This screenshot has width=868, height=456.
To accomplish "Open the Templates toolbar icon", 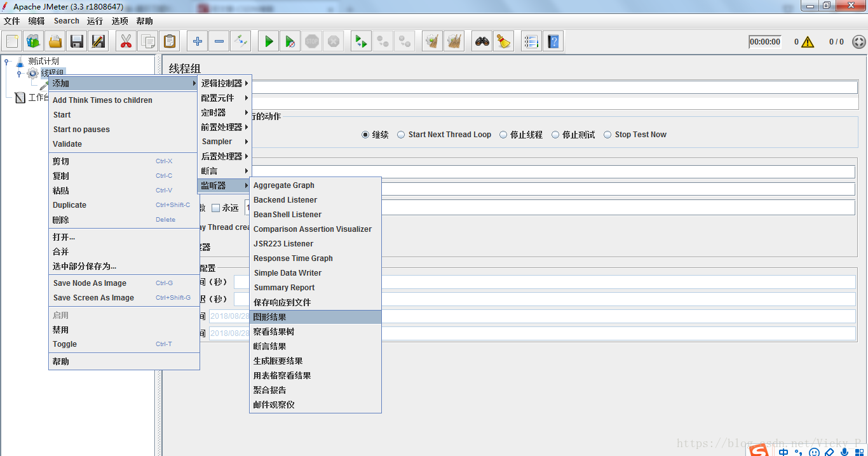I will (x=34, y=42).
